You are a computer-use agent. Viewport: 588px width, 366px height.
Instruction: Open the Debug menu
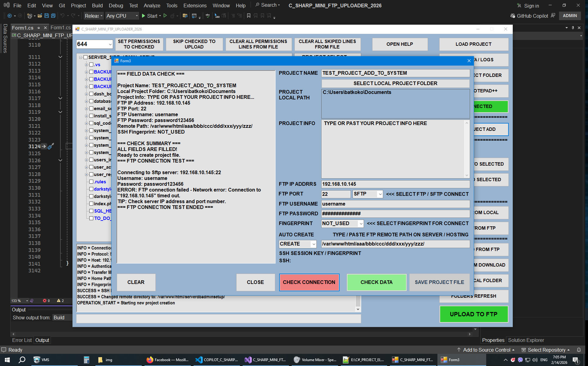116,5
